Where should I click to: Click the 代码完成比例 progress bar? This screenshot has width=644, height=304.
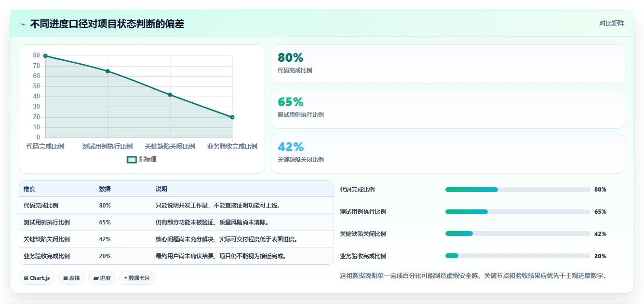coord(518,190)
